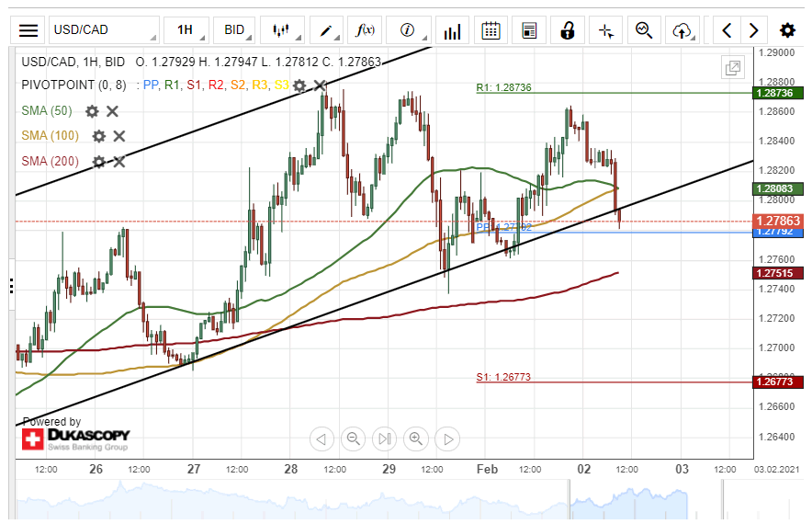Click the R1: 1.28736 line label

(504, 87)
